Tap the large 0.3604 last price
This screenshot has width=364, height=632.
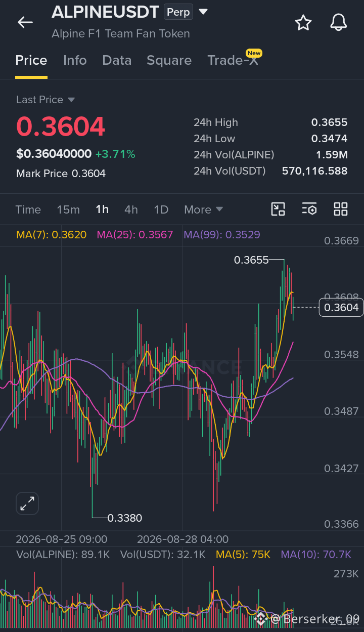tap(61, 126)
